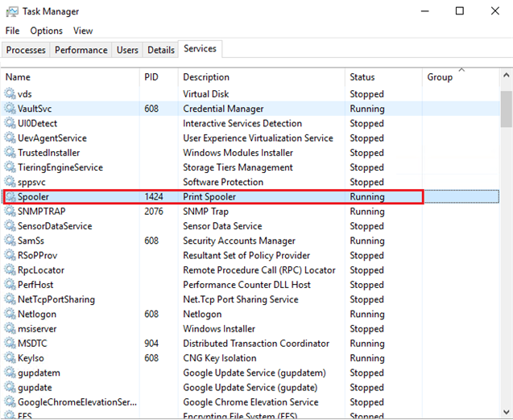This screenshot has height=420, width=513.
Task: Switch to the Processes tab
Action: pos(26,50)
